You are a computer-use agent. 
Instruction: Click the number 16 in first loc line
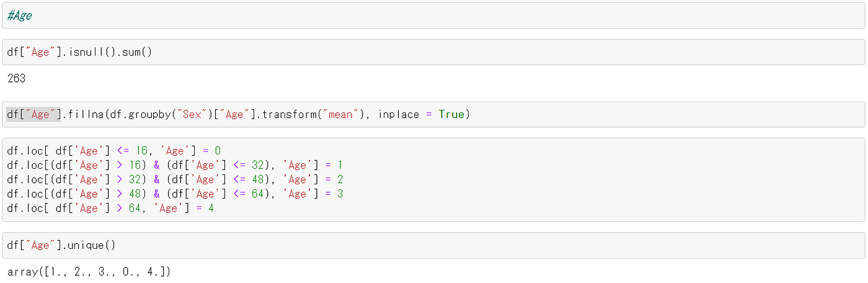141,151
